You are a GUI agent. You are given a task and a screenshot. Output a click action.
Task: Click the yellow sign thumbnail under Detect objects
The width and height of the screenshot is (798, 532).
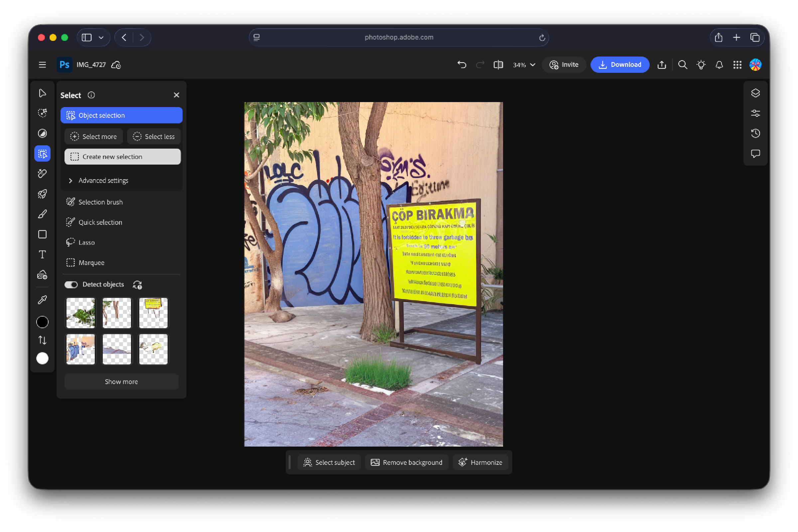click(x=153, y=313)
